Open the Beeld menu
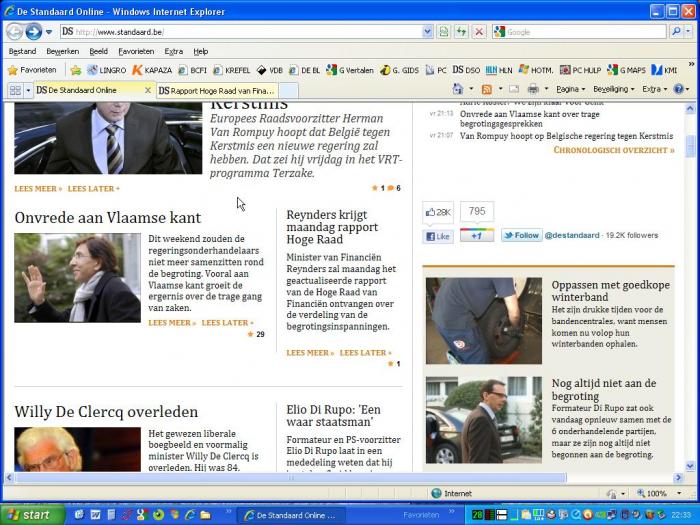 point(98,51)
